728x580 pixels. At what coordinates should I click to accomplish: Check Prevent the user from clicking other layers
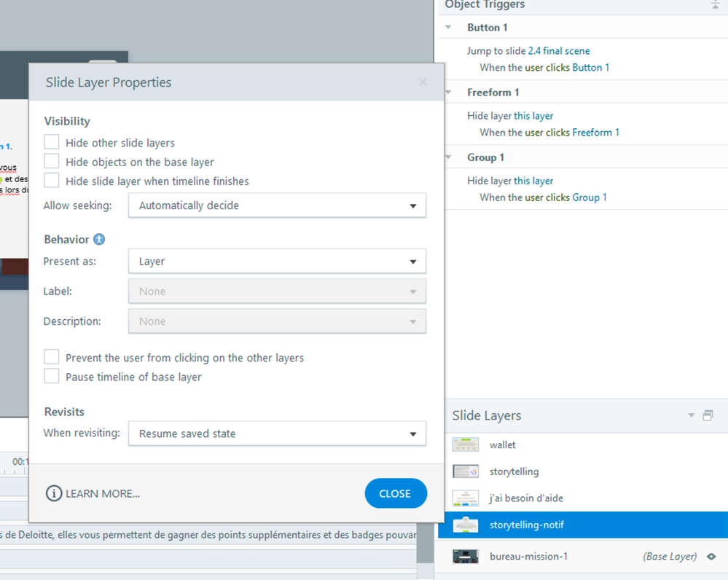(x=52, y=357)
